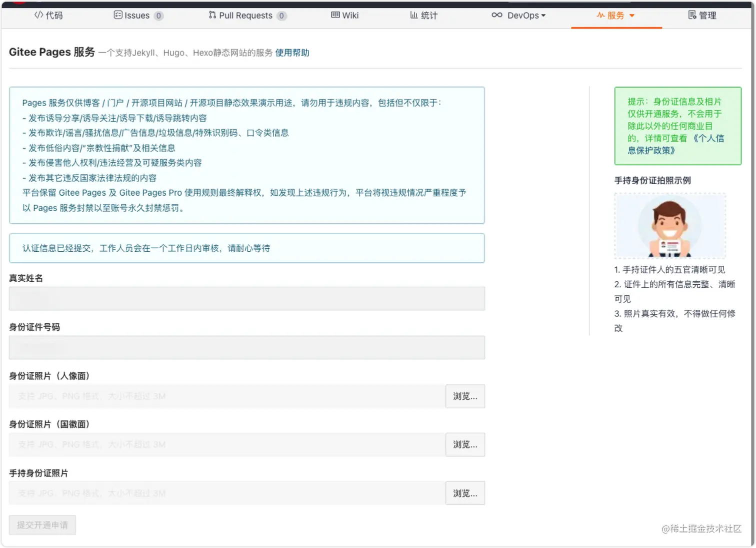Select the 代码 code icon
756x548 pixels.
click(38, 16)
